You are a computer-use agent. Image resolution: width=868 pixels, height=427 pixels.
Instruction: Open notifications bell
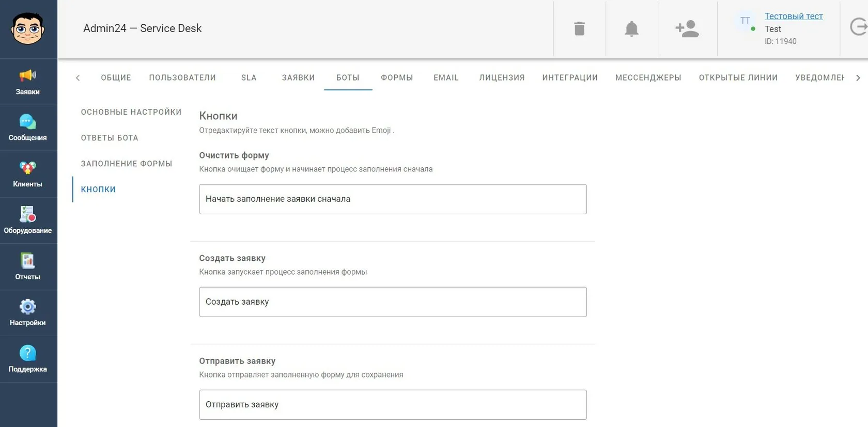[x=631, y=28]
